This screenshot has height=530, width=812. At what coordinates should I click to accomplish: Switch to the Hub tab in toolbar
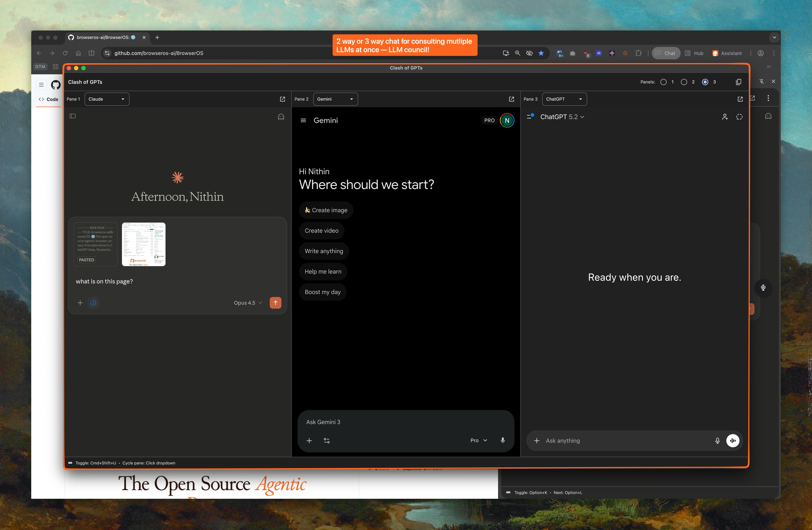tap(694, 53)
